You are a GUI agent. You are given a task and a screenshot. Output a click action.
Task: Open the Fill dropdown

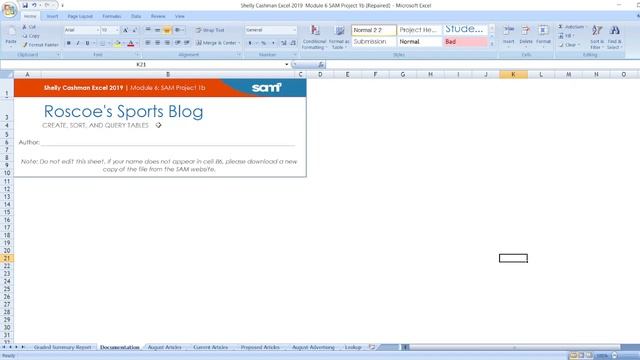point(567,36)
